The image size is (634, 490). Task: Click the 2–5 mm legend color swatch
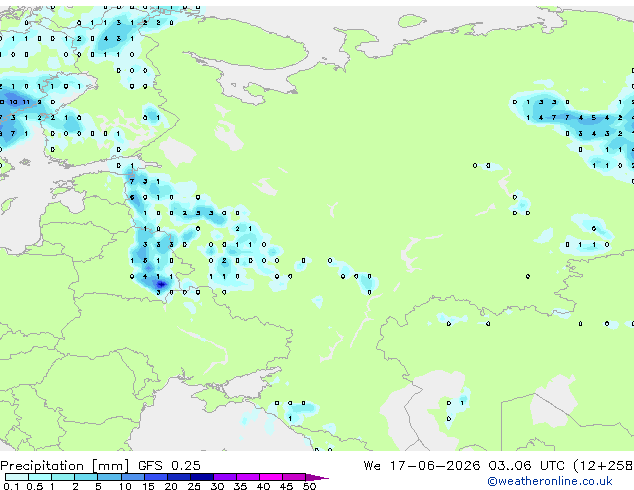pyautogui.click(x=86, y=477)
